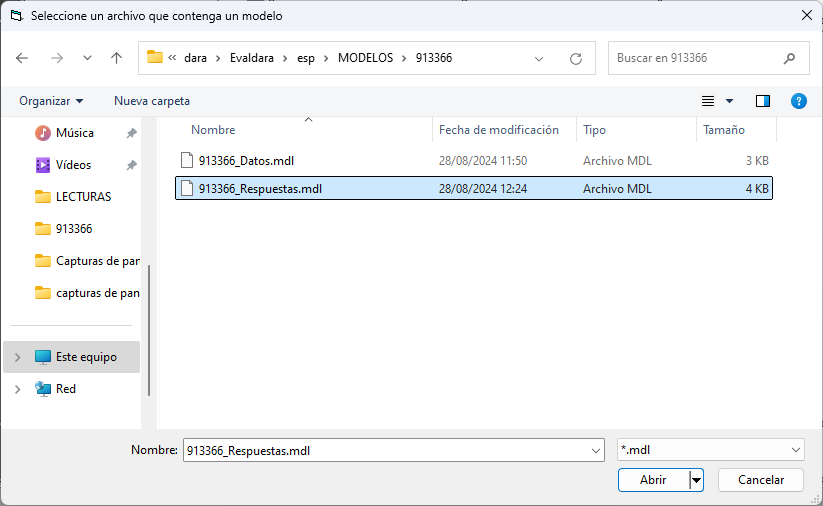The height and width of the screenshot is (506, 823).
Task: Refresh the 913366 folder view
Action: (576, 58)
